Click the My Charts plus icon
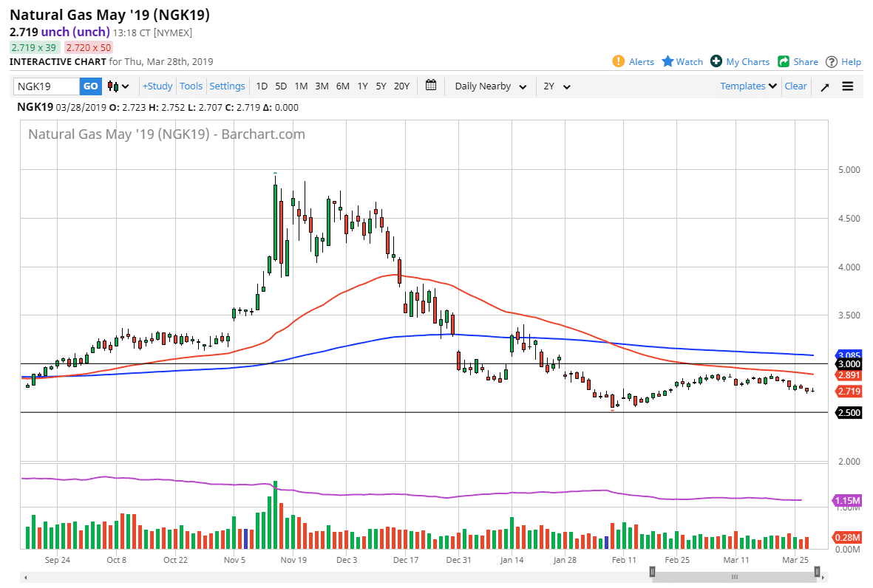 pos(716,61)
